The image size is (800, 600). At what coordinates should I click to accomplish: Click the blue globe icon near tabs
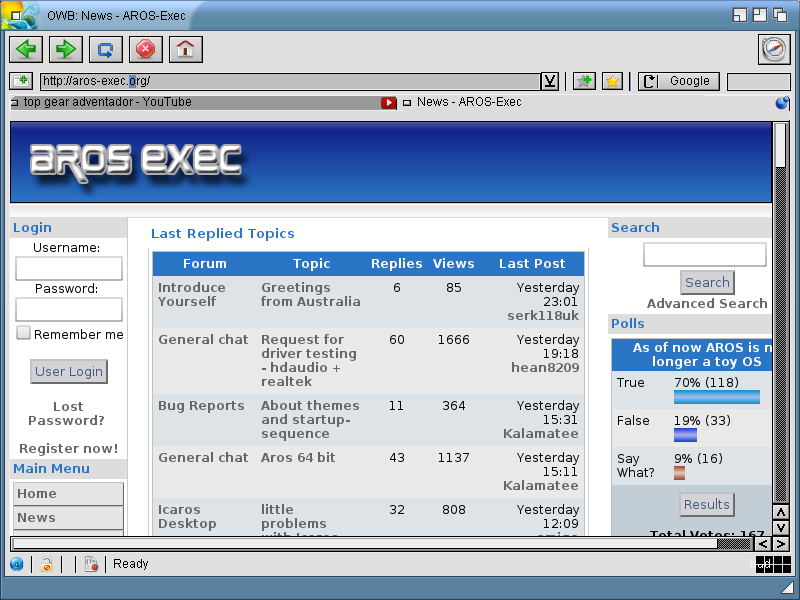(x=782, y=103)
